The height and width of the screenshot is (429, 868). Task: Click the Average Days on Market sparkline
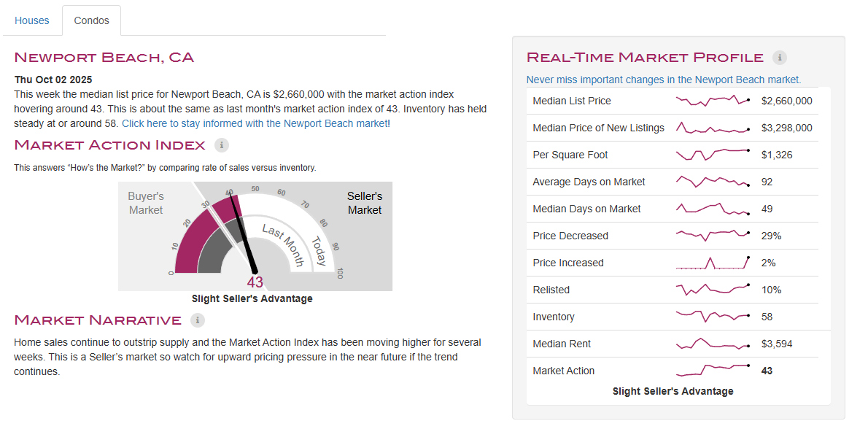point(713,182)
